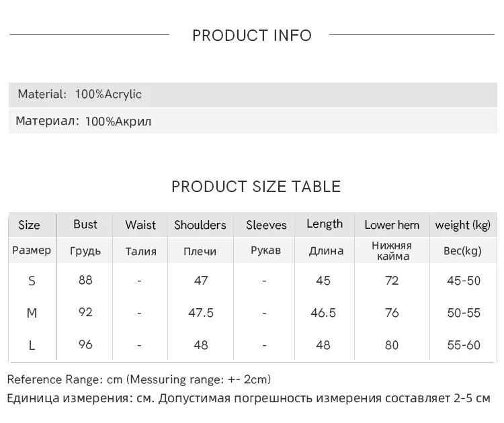504x423 pixels.
Task: Select the Bust column header
Action: coord(85,224)
